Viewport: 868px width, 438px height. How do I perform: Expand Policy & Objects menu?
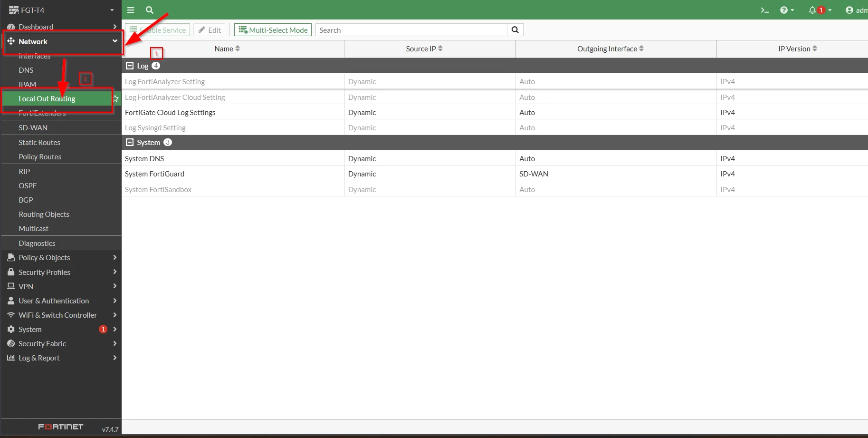[x=61, y=257]
